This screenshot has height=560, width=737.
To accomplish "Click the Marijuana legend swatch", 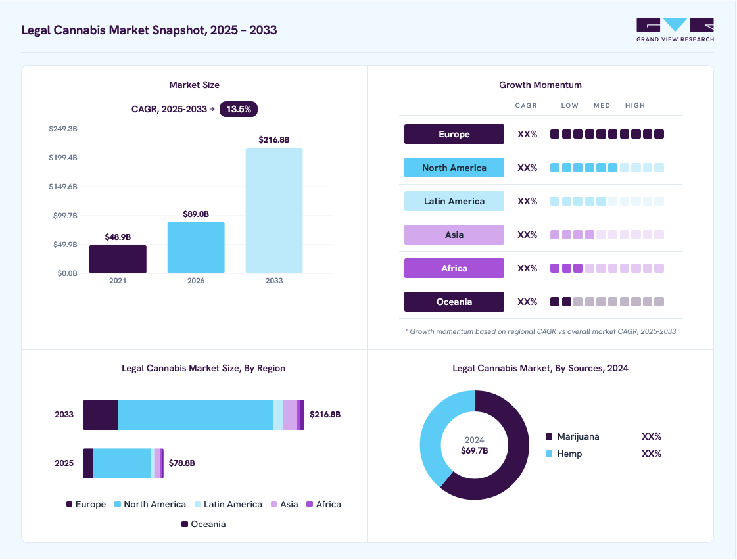I will [x=548, y=436].
